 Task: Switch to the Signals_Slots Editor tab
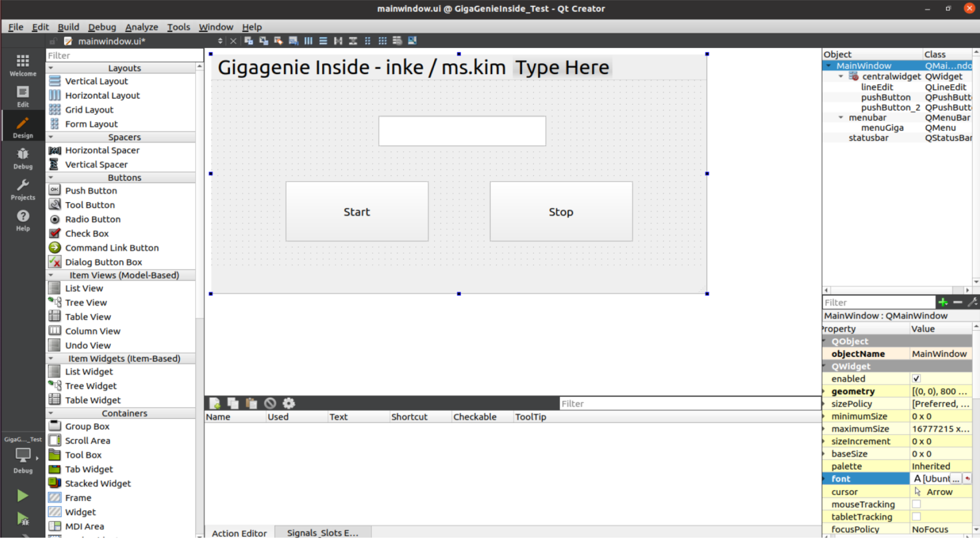323,533
